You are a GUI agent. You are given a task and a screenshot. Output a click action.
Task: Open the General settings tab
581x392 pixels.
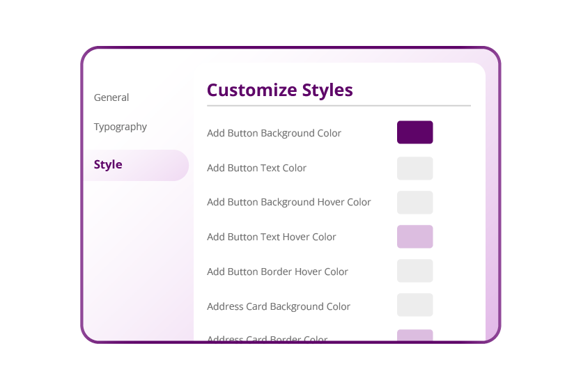point(111,97)
